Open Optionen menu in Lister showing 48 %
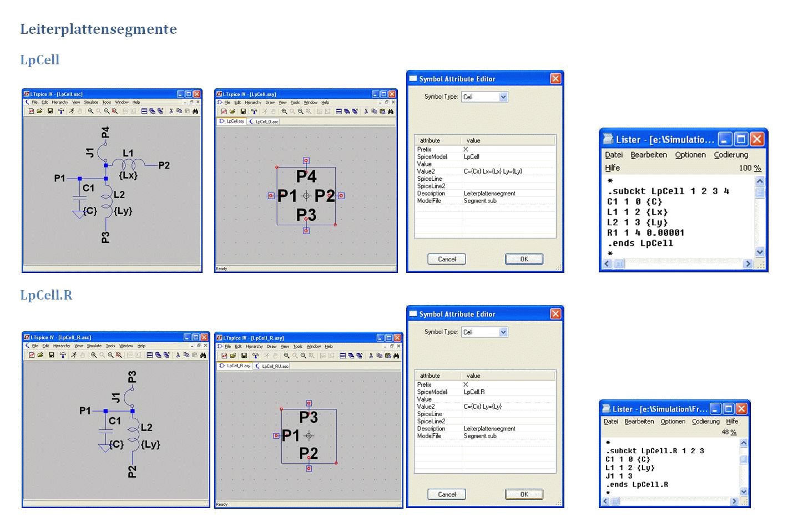 pyautogui.click(x=673, y=422)
